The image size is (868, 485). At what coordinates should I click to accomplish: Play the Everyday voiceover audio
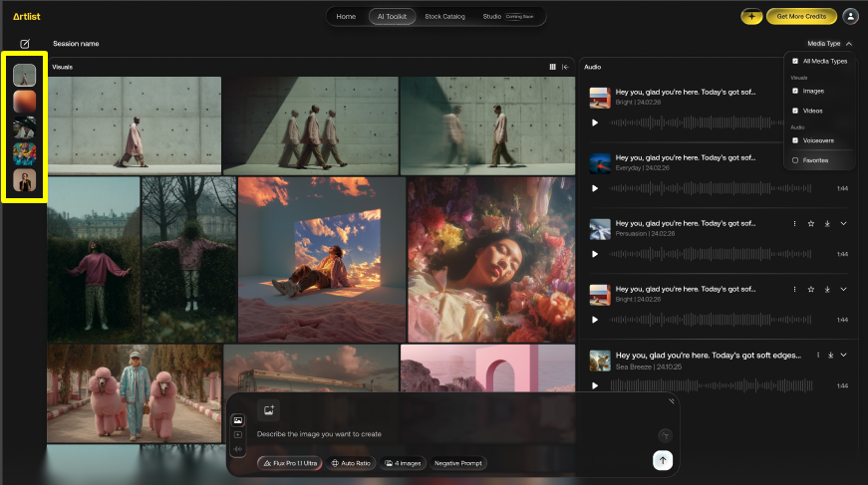click(595, 188)
